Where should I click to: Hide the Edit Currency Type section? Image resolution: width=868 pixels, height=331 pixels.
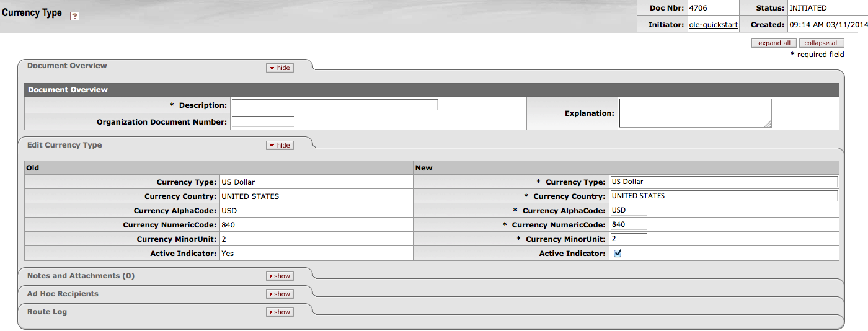click(280, 145)
